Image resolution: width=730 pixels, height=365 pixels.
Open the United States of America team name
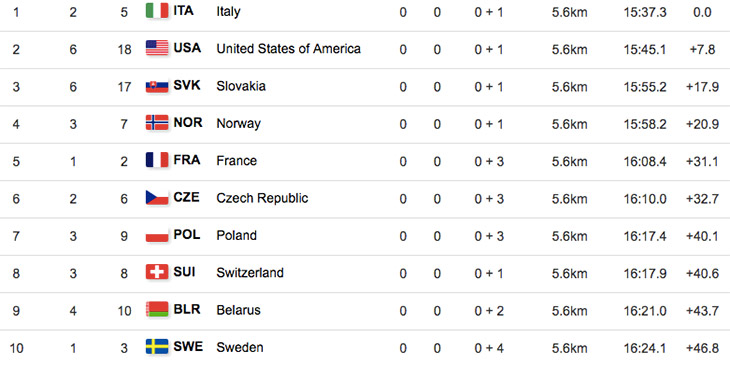(x=288, y=48)
